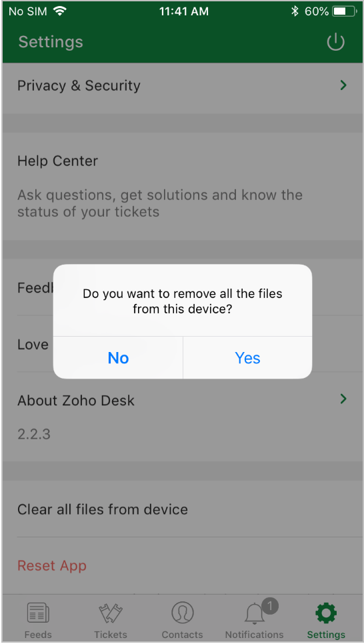Tap the notification badge showing 1
Image resolution: width=364 pixels, height=644 pixels.
click(x=269, y=606)
